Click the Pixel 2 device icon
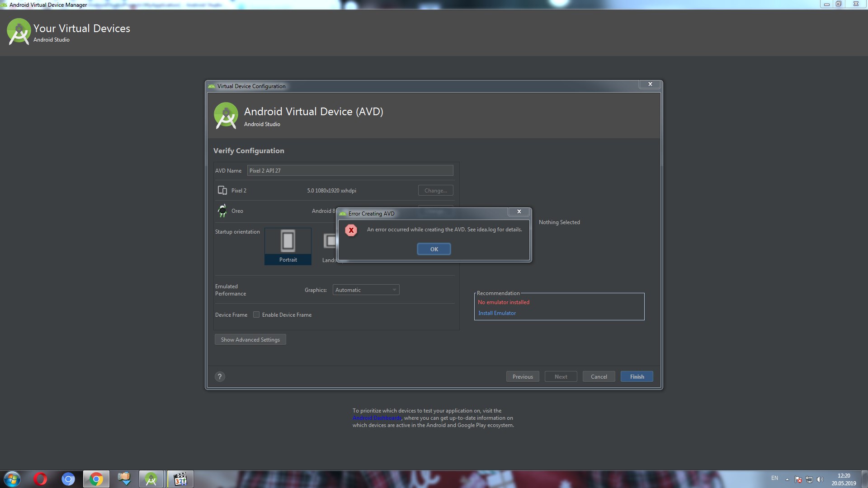Screen dimensions: 868x488 click(222, 191)
